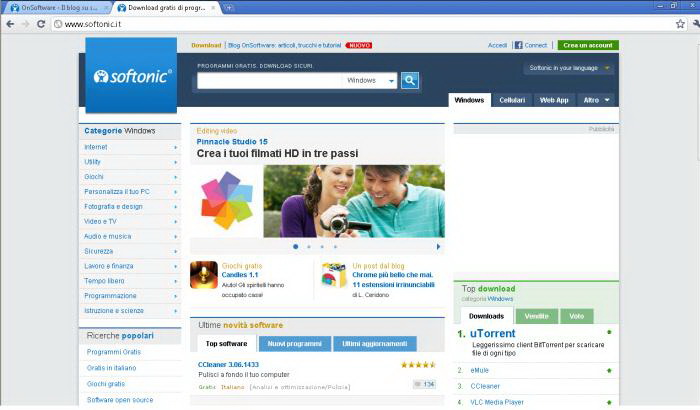Click the Software open source link

pos(120,400)
